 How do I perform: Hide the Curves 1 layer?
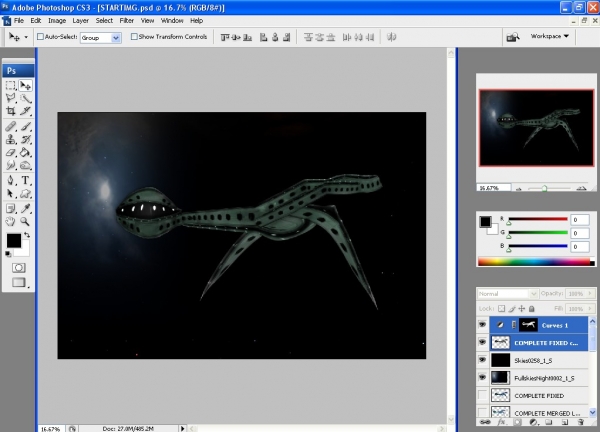[x=483, y=325]
